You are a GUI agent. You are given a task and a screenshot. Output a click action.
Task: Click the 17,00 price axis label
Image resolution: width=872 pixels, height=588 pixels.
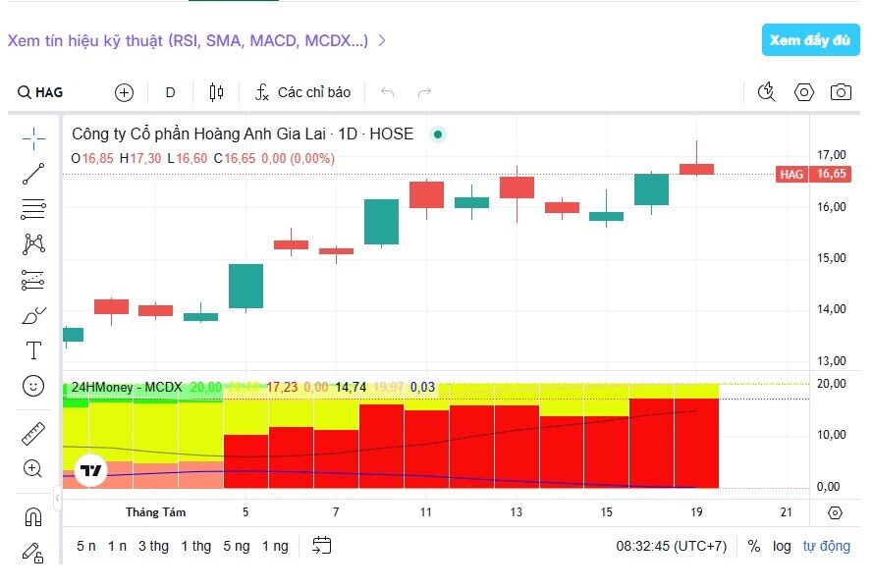coord(832,155)
